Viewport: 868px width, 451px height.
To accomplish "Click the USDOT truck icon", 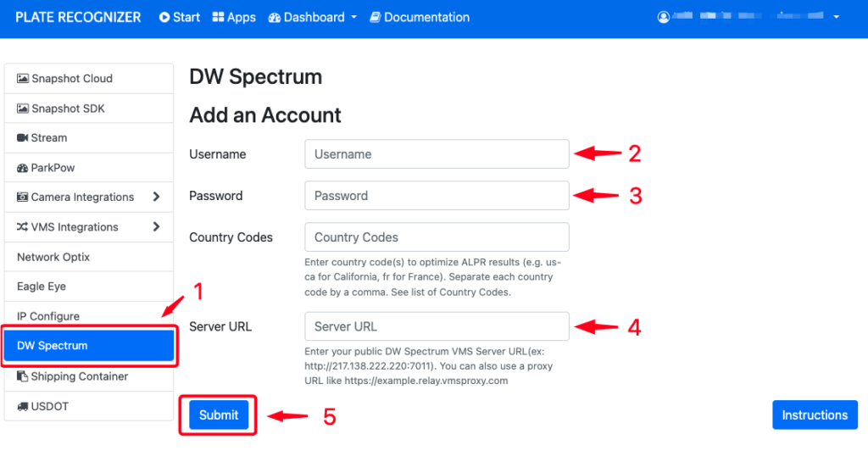I will (x=22, y=406).
